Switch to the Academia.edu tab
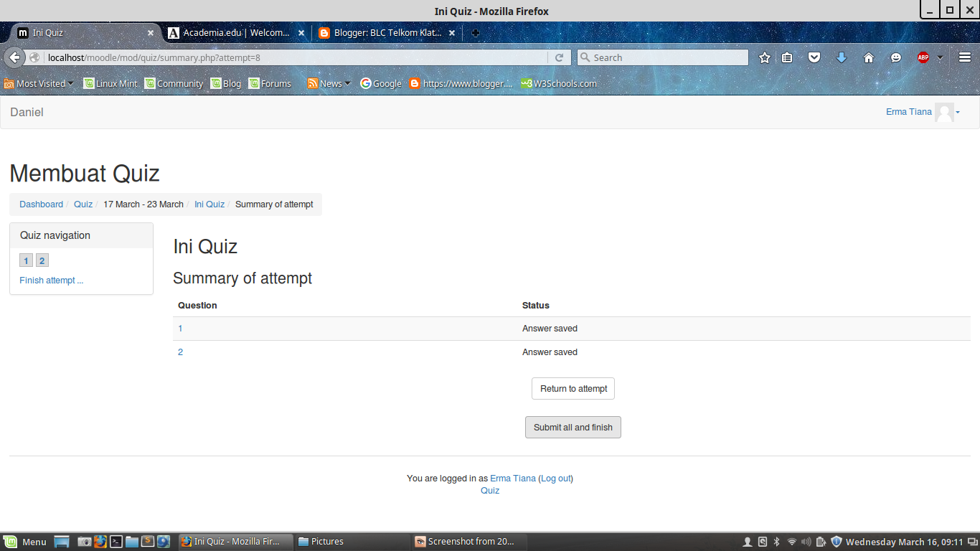The width and height of the screenshot is (980, 551). click(237, 33)
